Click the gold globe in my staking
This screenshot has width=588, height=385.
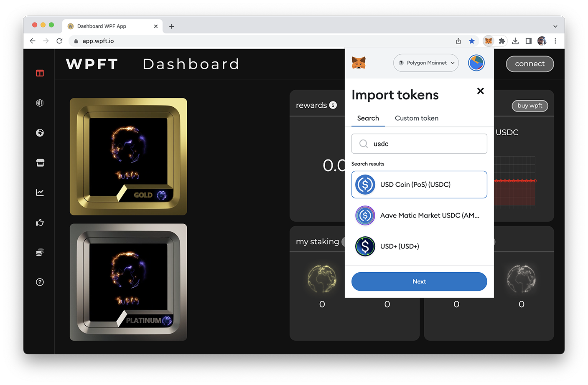[x=322, y=279]
